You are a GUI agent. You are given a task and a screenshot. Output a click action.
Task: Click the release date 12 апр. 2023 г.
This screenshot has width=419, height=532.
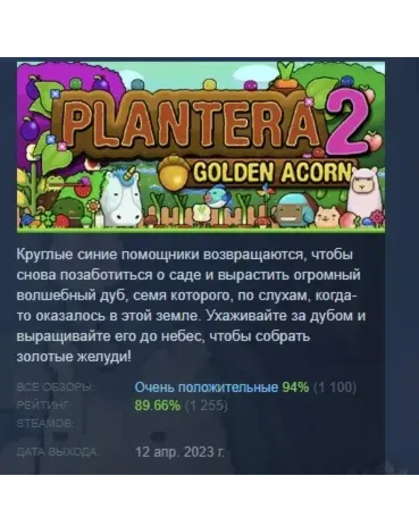pyautogui.click(x=180, y=452)
